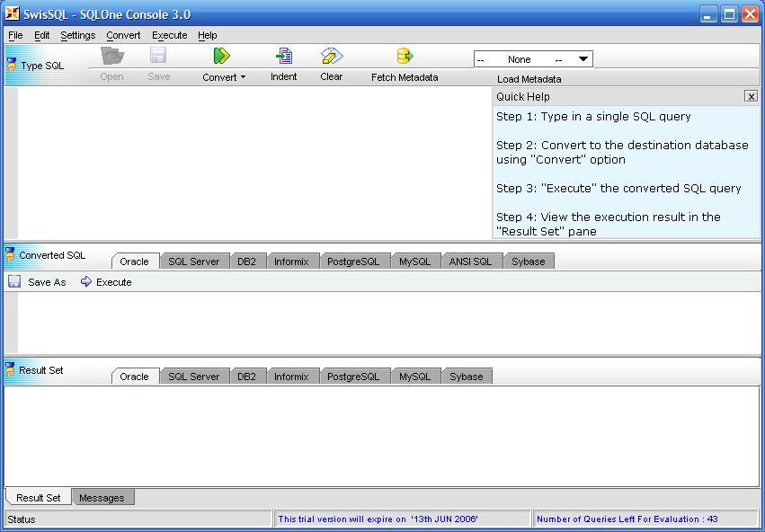
Task: Open the Convert menu
Action: (123, 35)
